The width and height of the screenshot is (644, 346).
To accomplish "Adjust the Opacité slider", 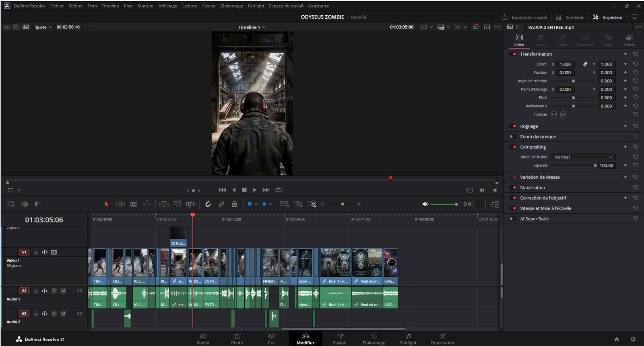I will (573, 165).
